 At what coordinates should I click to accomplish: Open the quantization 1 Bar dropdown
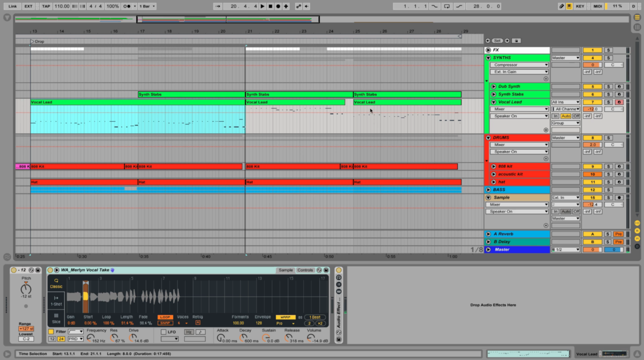pos(147,6)
